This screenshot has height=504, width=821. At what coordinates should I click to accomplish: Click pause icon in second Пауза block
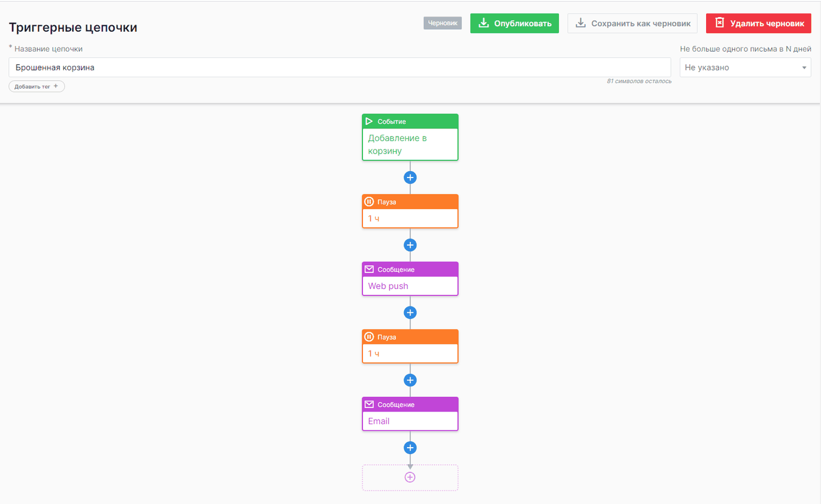click(369, 337)
